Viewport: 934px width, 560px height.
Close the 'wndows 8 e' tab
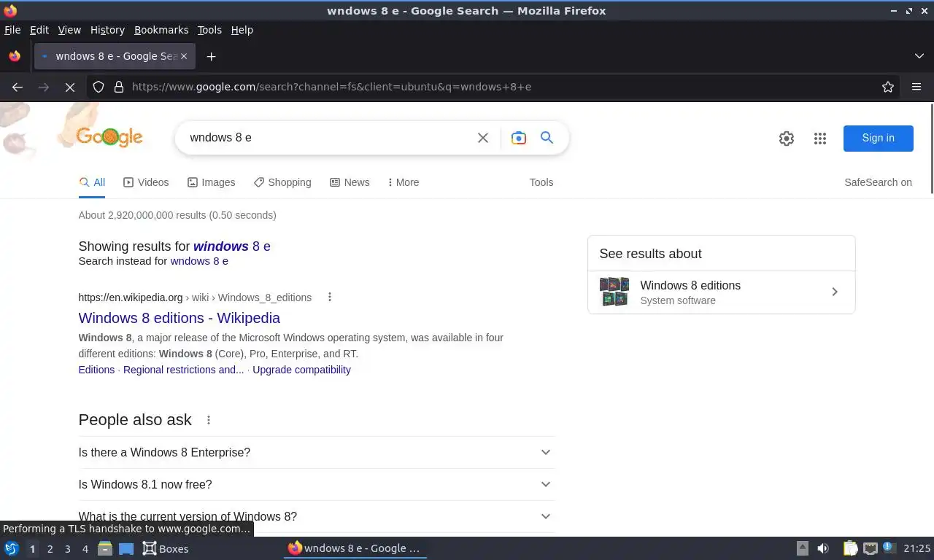184,56
